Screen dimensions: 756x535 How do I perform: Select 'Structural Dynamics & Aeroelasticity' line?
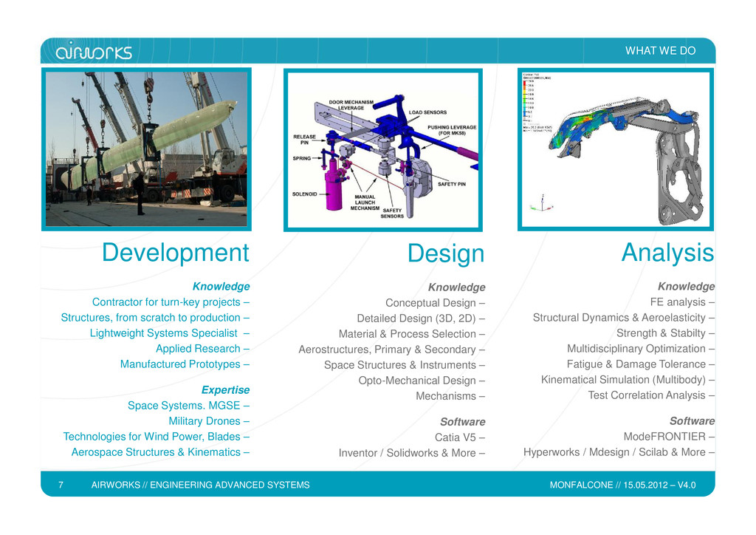pos(623,318)
